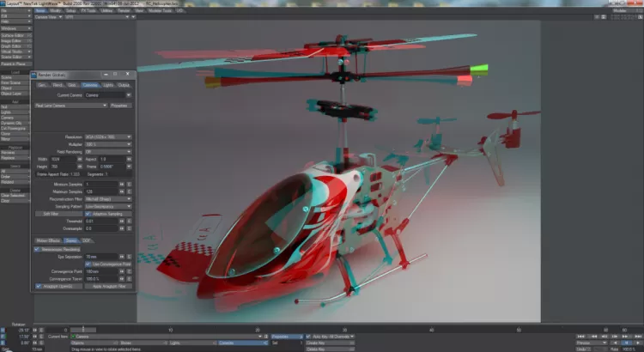Open the Preview dropdown at bottom right
This screenshot has height=352, width=644.
point(592,343)
